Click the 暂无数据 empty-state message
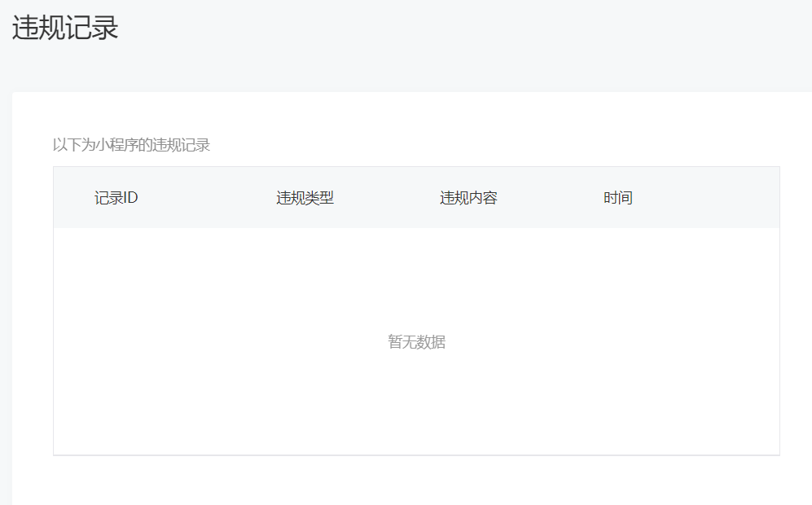Image resolution: width=812 pixels, height=505 pixels. [x=416, y=342]
